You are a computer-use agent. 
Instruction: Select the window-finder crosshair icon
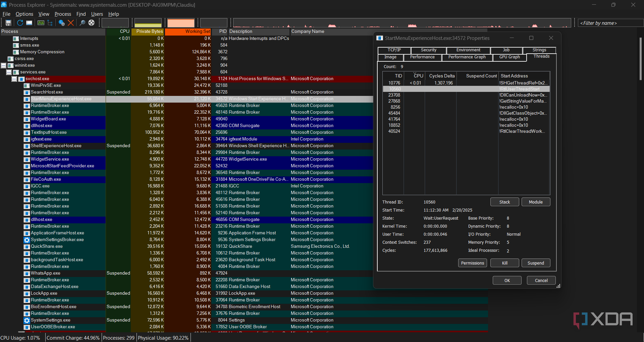(91, 22)
